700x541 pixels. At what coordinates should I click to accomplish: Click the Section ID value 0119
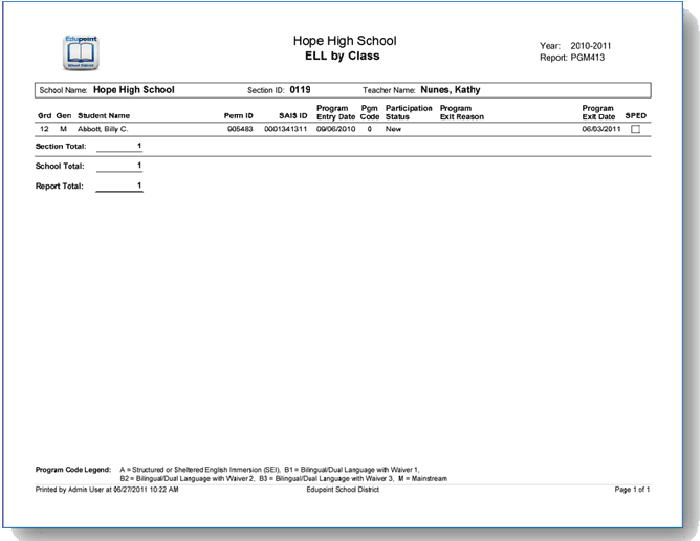[300, 89]
